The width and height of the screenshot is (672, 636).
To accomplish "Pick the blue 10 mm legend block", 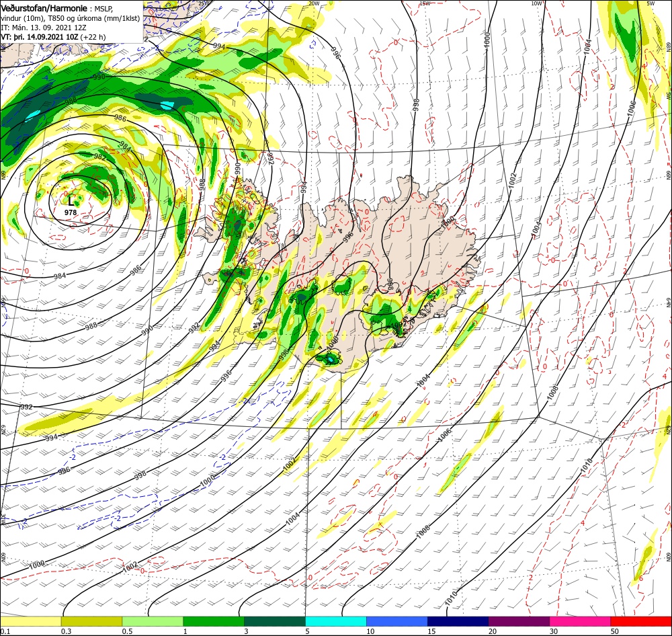I will click(397, 621).
